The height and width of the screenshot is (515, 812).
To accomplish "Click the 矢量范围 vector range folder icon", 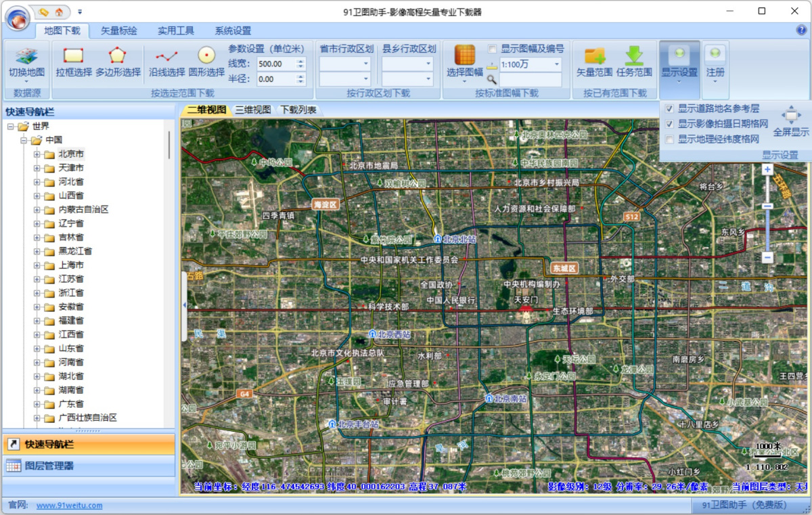I will (x=594, y=57).
